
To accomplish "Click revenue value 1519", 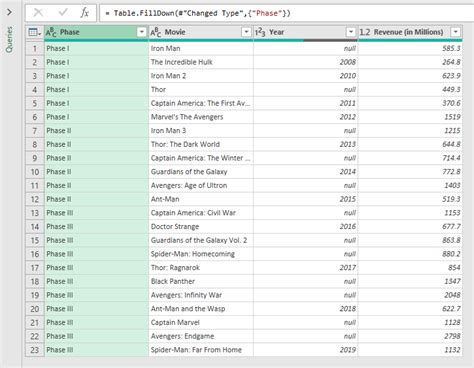I will pyautogui.click(x=410, y=117).
